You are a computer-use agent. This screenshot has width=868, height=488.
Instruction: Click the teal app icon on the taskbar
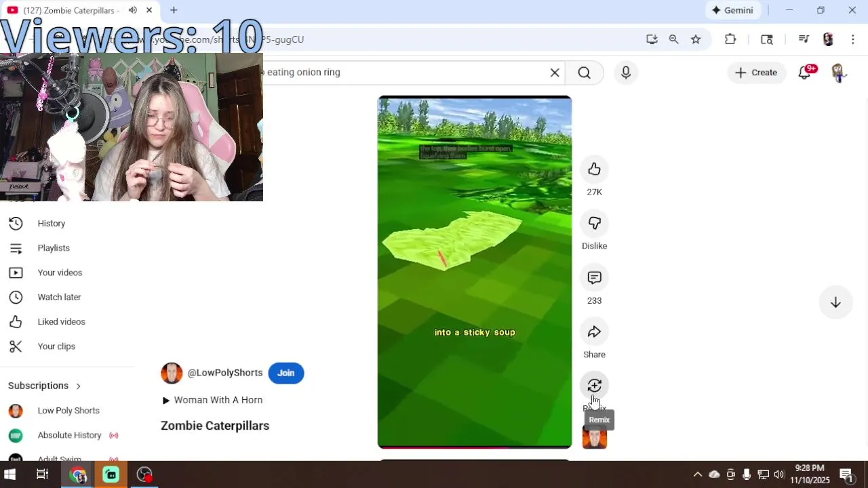[x=111, y=474]
